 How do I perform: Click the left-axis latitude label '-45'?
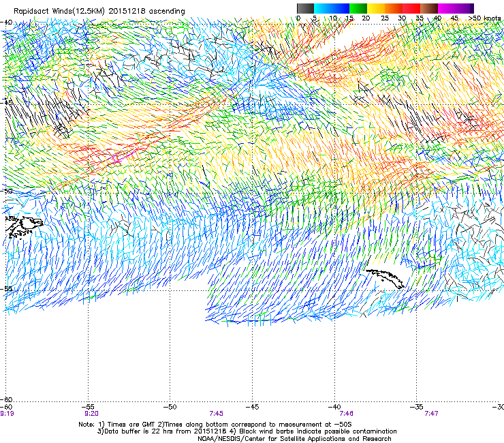point(6,102)
